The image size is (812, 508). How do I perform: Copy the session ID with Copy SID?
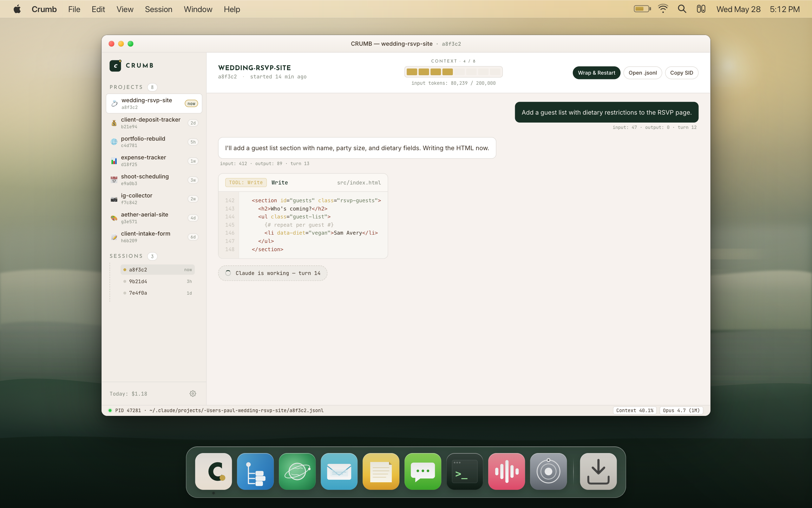[681, 73]
